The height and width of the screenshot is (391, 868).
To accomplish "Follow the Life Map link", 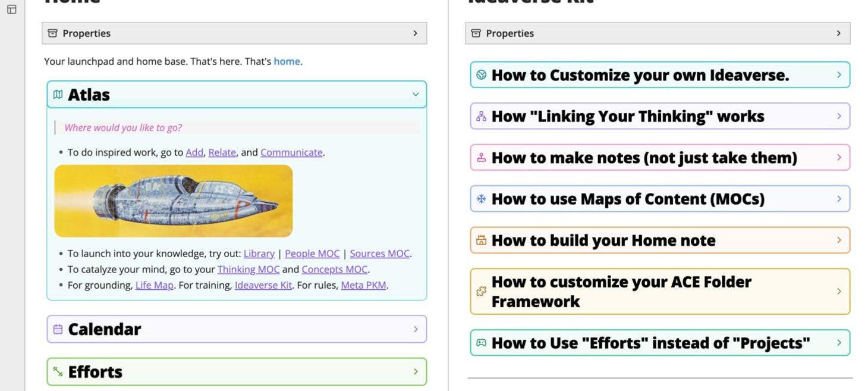I will (154, 285).
